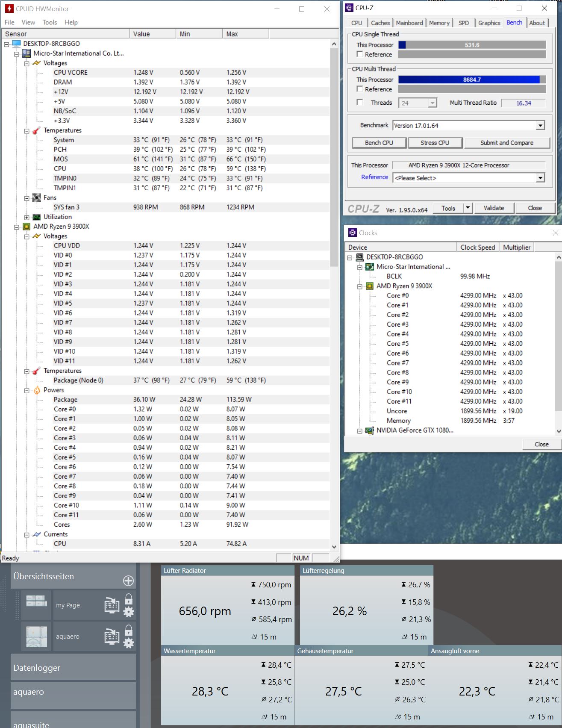The image size is (562, 728).
Task: Click the Currents icon in HWMonitor tree
Action: tap(37, 534)
